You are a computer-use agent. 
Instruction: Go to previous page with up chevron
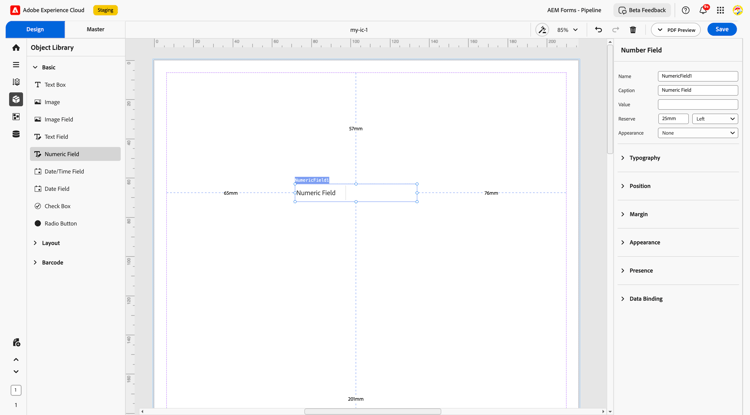click(x=16, y=360)
